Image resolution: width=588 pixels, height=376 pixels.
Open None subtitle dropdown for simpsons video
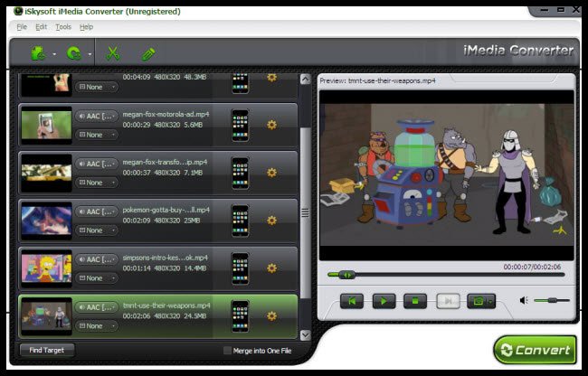(x=97, y=278)
